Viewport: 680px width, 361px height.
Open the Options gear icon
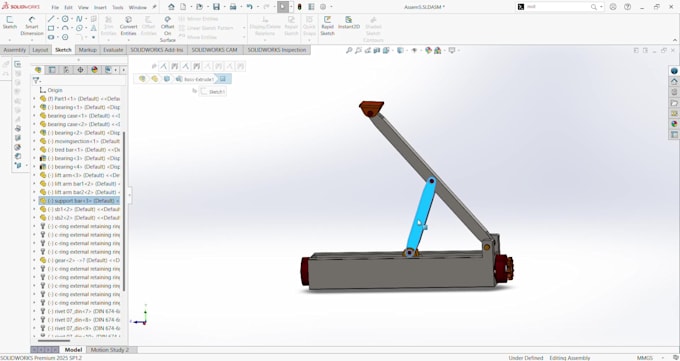point(323,7)
